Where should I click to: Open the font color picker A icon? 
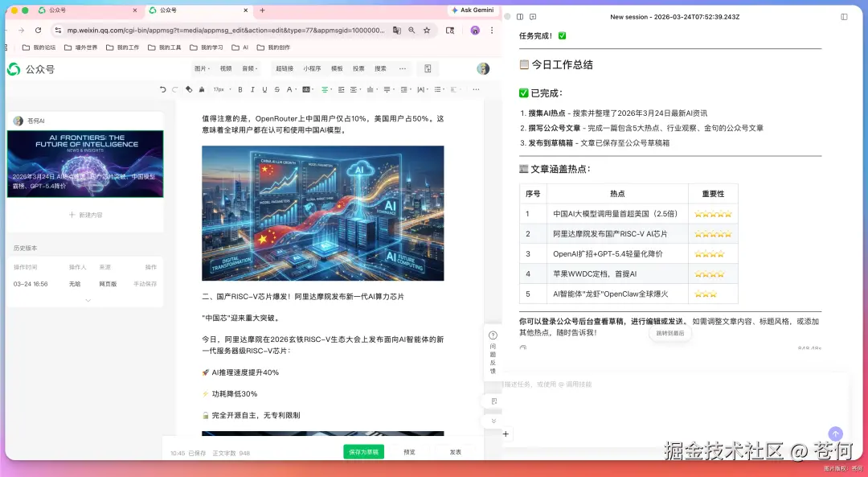(289, 89)
